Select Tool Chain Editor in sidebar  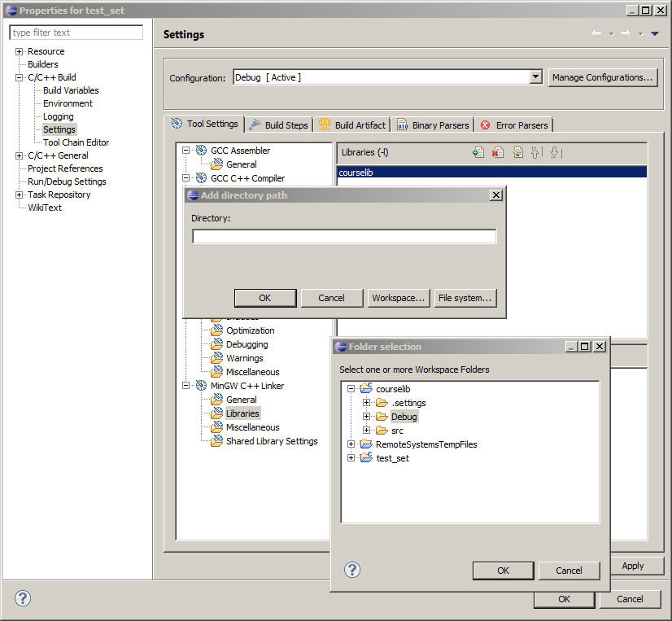pos(76,142)
